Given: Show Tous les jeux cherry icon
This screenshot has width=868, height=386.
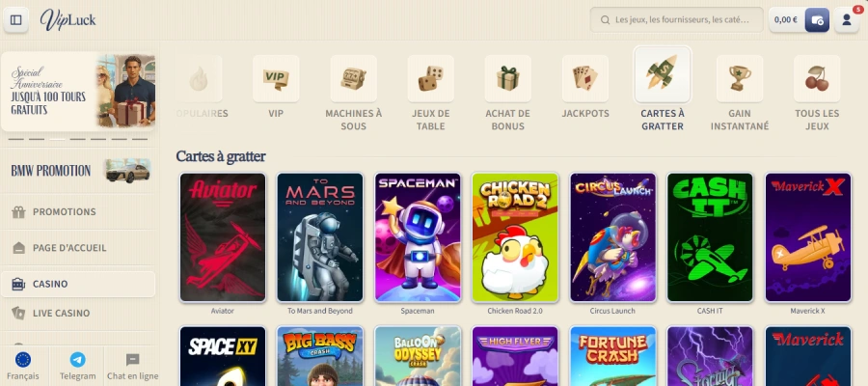Looking at the screenshot, I should pos(817,78).
